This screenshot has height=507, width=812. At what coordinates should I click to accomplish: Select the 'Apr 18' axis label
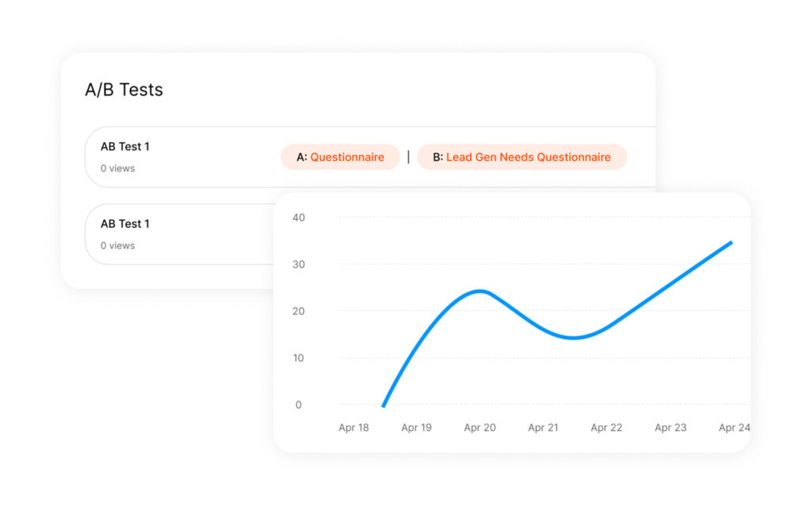click(x=354, y=427)
